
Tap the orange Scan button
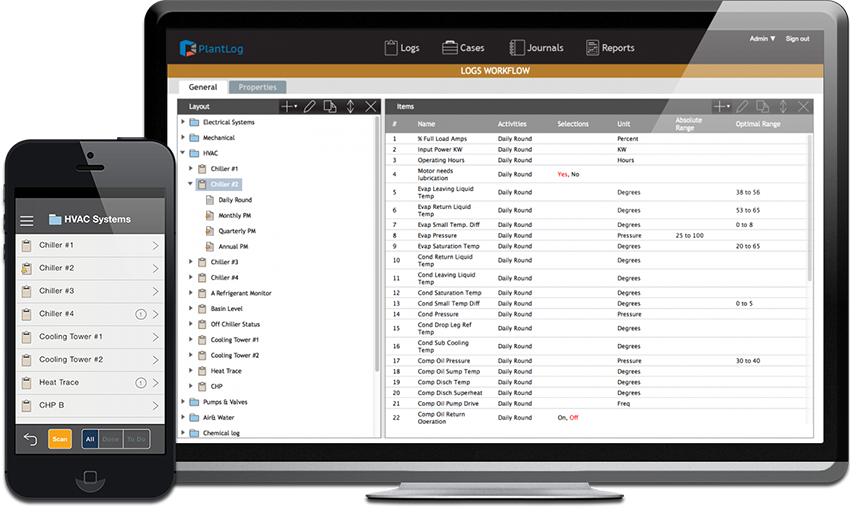pyautogui.click(x=60, y=439)
